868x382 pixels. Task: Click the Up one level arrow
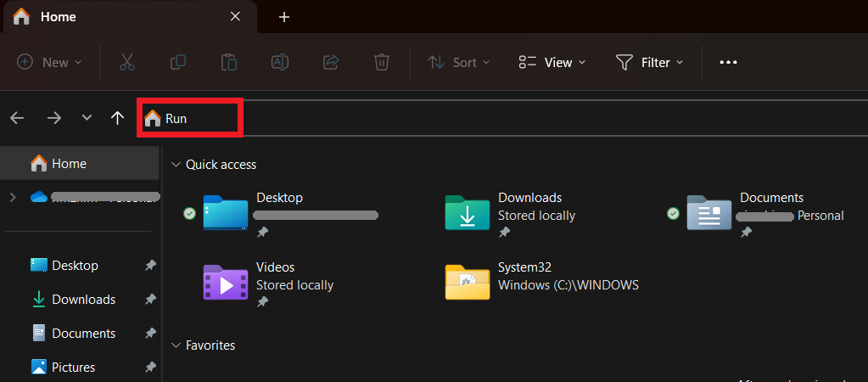click(117, 117)
